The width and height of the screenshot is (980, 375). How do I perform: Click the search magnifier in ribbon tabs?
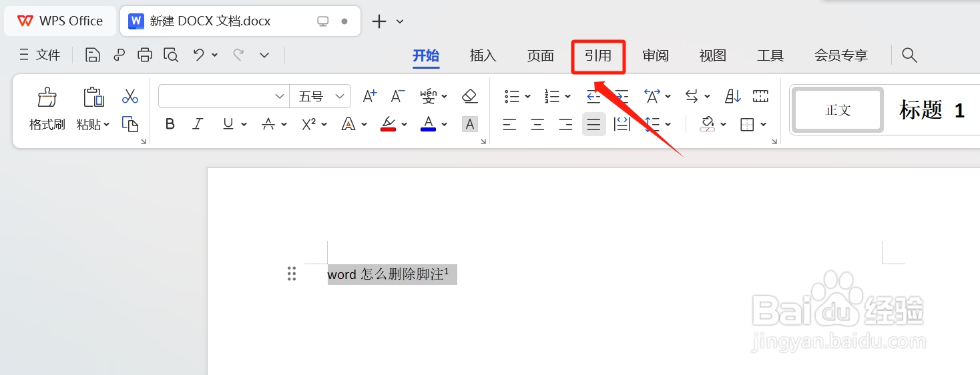pyautogui.click(x=909, y=55)
